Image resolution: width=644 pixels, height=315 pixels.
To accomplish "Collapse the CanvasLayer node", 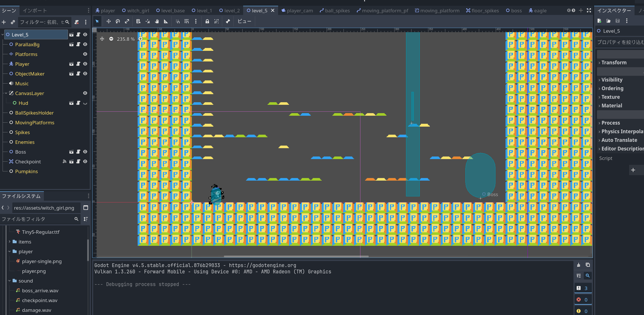I will click(6, 93).
